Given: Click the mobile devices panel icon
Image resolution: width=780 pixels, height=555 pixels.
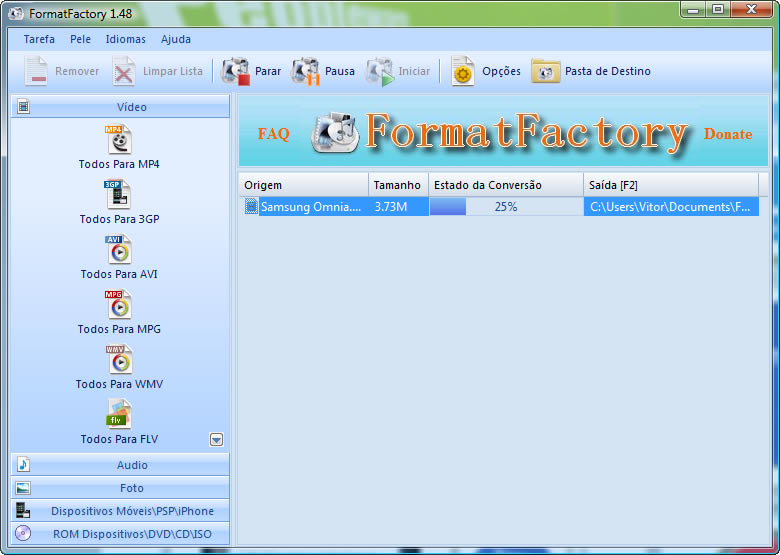Looking at the screenshot, I should (23, 511).
